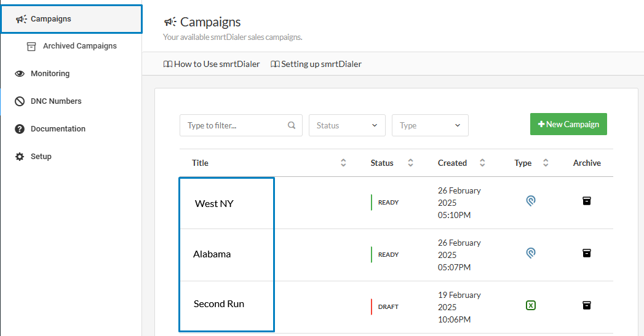Create a New Campaign

[x=568, y=124]
